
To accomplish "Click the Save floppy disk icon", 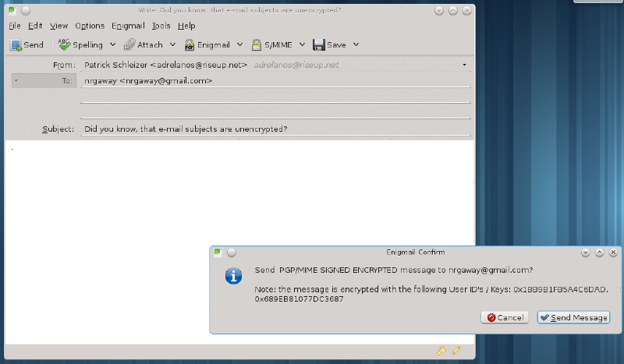I will [319, 45].
